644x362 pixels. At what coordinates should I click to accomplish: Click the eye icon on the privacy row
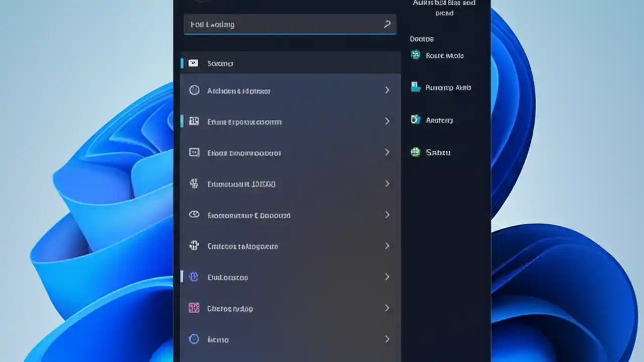(x=194, y=215)
